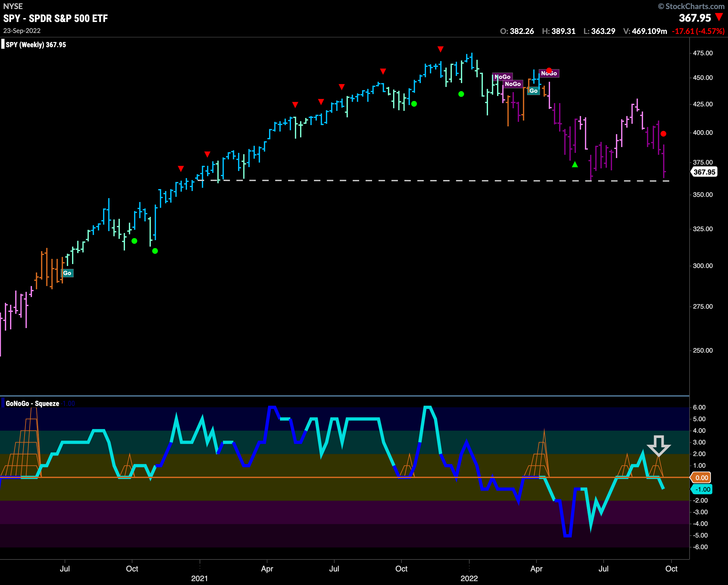This screenshot has height=585, width=728.
Task: Click the 400.00 price axis label
Action: (703, 133)
